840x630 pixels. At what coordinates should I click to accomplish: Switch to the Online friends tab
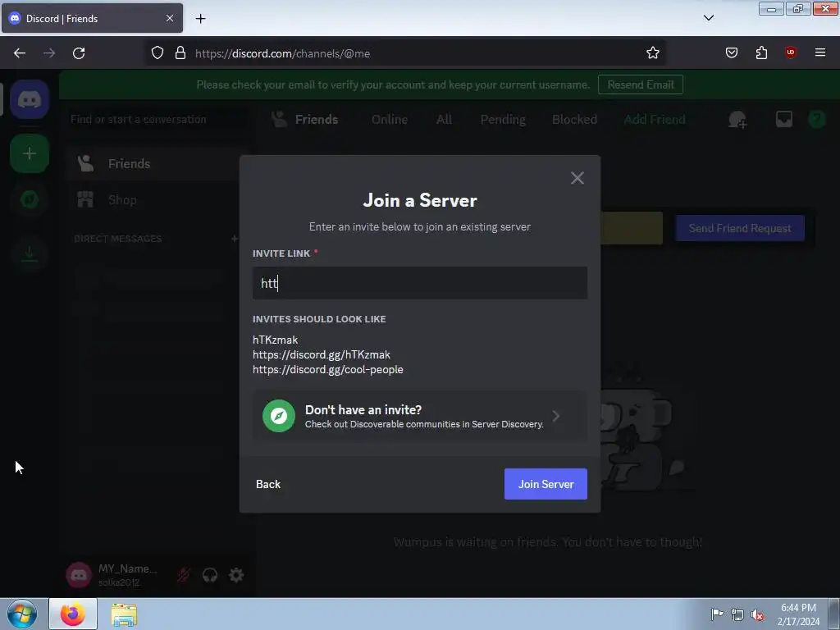click(390, 120)
